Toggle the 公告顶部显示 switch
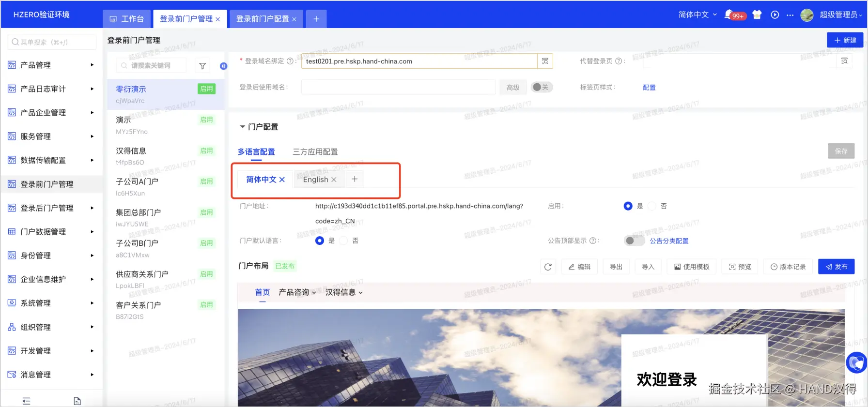 click(x=634, y=241)
